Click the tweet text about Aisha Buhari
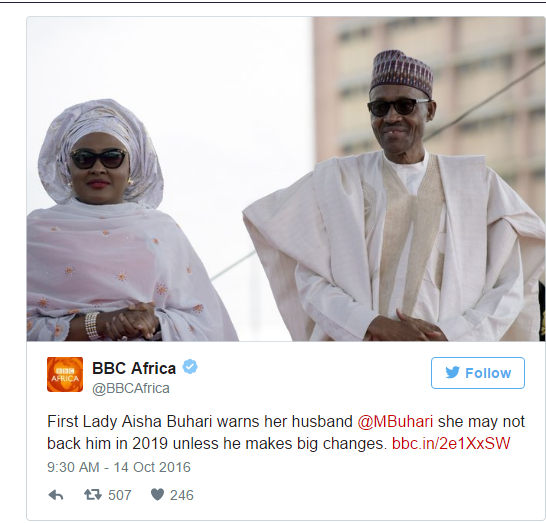Screen dimensions: 546x523 coord(286,432)
